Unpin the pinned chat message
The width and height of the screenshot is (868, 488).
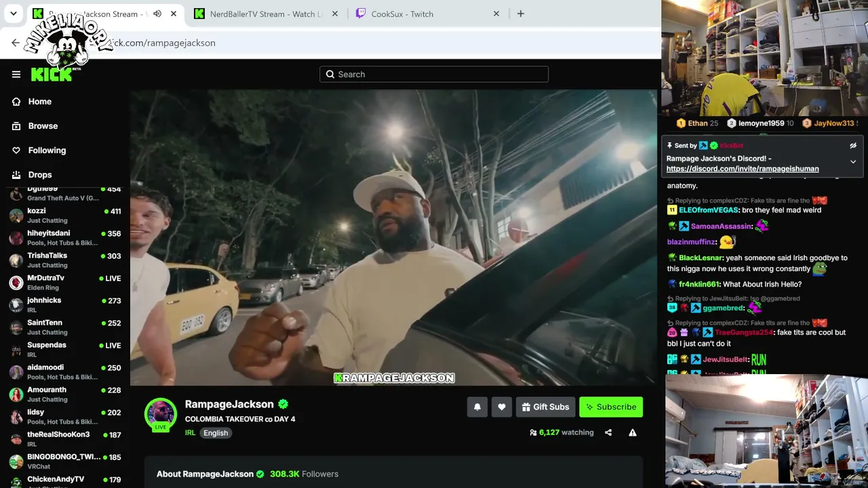[x=853, y=146]
